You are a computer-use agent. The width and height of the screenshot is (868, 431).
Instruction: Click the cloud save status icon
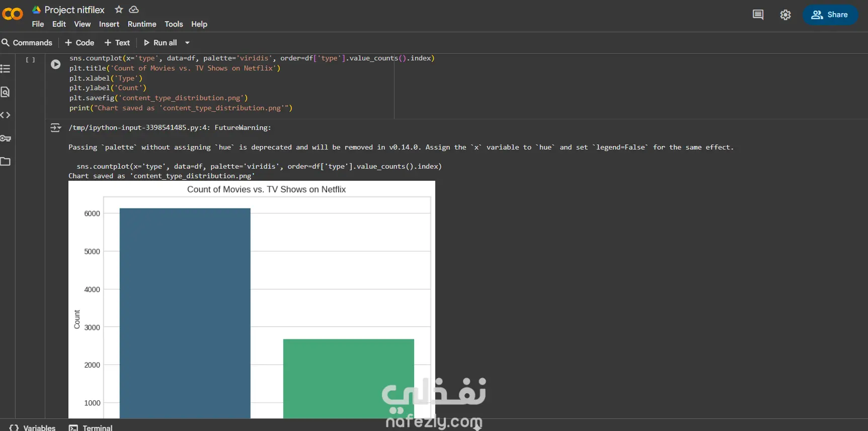pyautogui.click(x=134, y=10)
